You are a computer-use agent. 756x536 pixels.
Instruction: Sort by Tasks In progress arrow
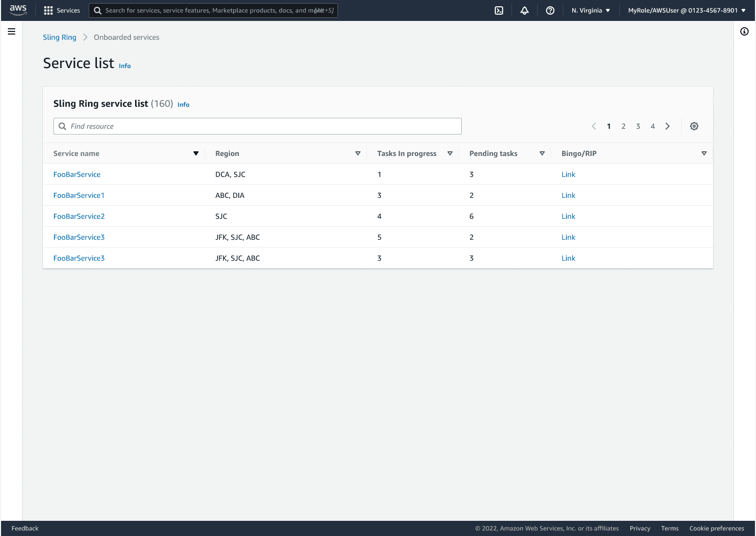click(x=450, y=153)
